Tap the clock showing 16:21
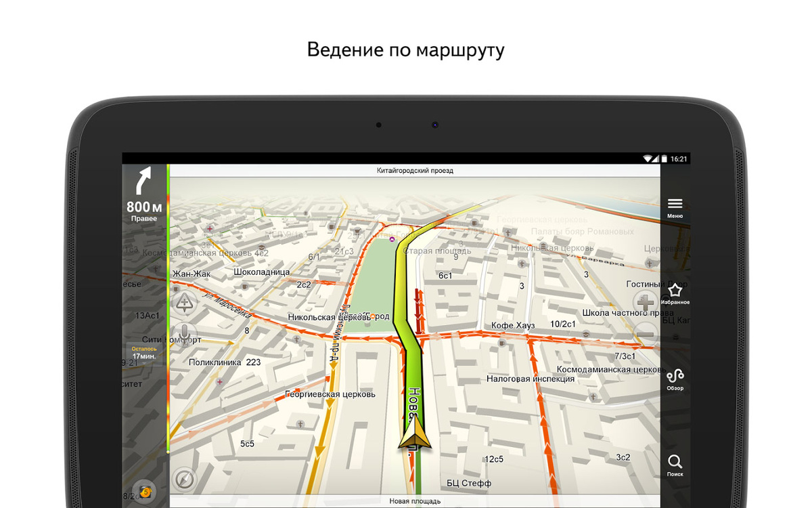Image resolution: width=812 pixels, height=508 pixels. coord(679,158)
